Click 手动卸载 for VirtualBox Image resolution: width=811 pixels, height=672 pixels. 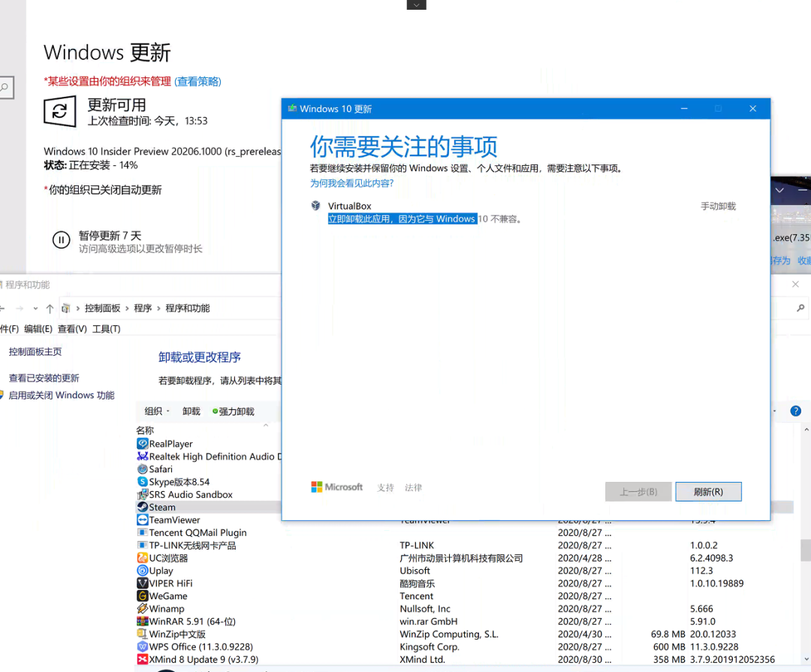coord(718,206)
